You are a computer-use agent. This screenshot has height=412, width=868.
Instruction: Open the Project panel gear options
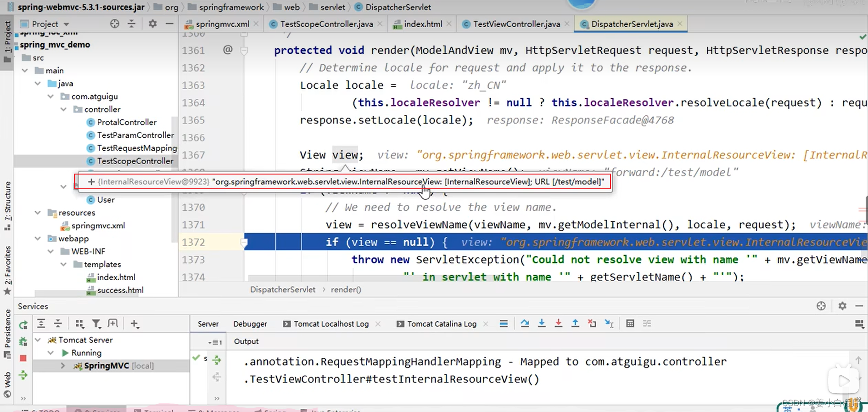pos(152,24)
